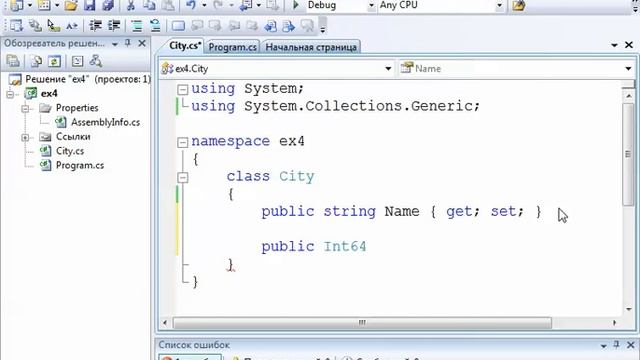The image size is (640, 360).
Task: Switch to the City.cs tab
Action: point(185,46)
